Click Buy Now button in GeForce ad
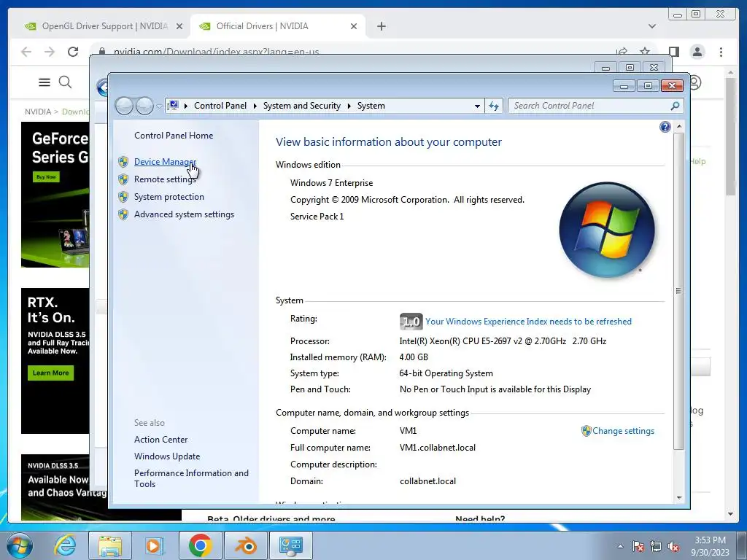The width and height of the screenshot is (747, 560). 46,176
